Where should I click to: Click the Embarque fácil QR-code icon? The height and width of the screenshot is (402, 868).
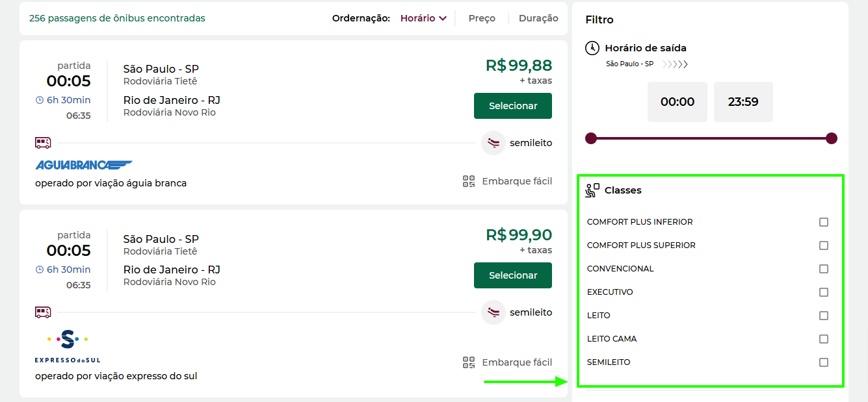tap(469, 181)
